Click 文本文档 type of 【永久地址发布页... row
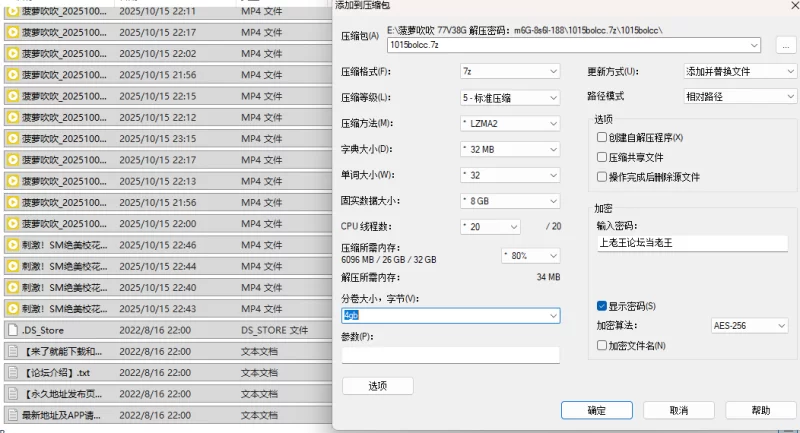The width and height of the screenshot is (800, 433). pyautogui.click(x=259, y=394)
